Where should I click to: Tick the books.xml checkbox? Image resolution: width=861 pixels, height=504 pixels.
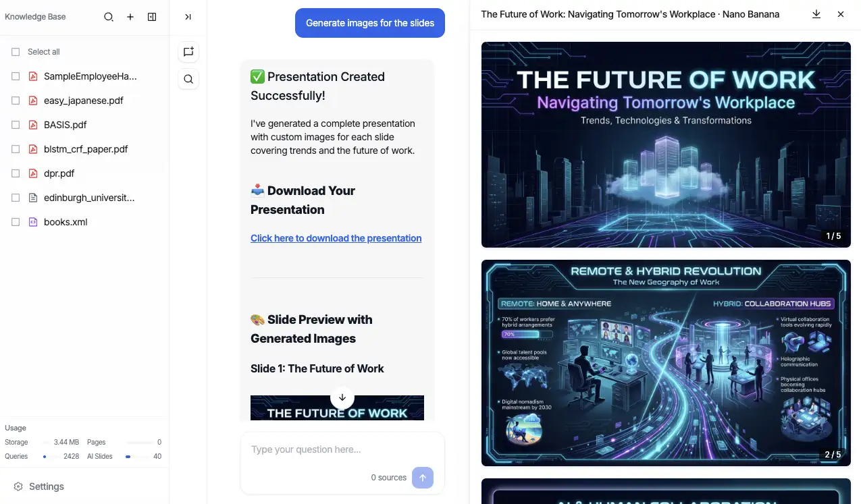coord(16,222)
